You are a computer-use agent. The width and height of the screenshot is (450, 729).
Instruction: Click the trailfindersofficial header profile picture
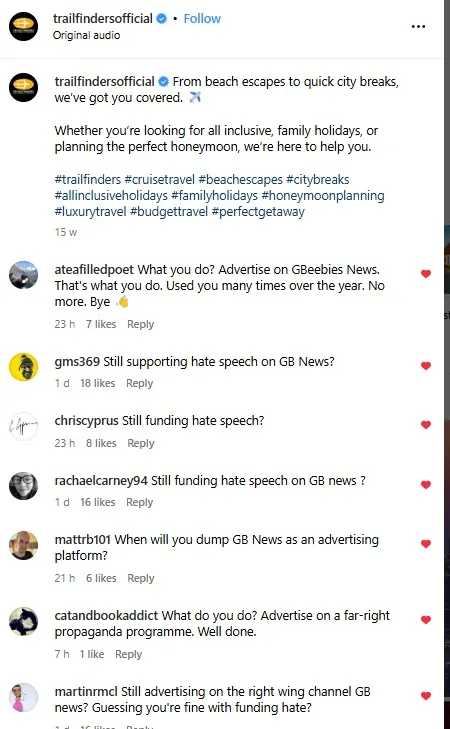[x=23, y=27]
